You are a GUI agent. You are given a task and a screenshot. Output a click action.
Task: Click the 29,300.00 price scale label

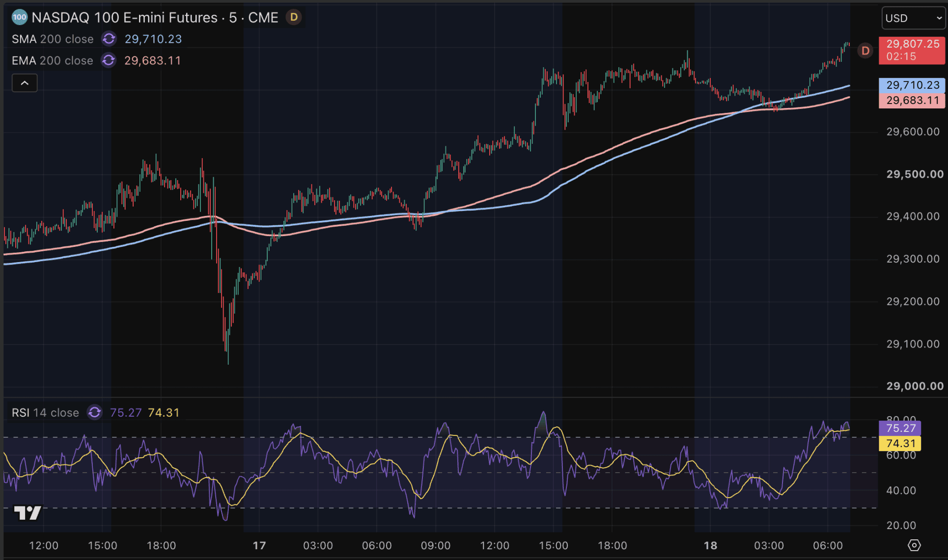[x=913, y=259]
